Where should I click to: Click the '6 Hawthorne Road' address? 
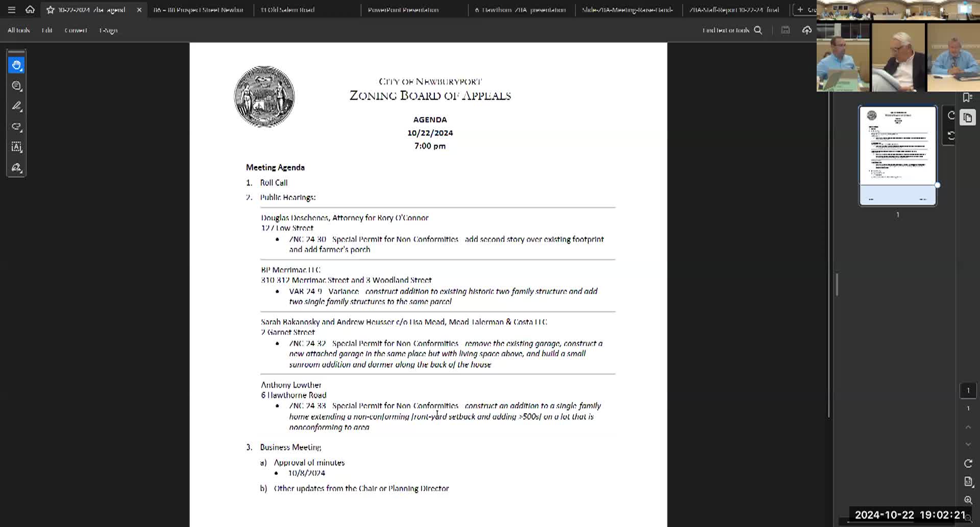pos(293,395)
